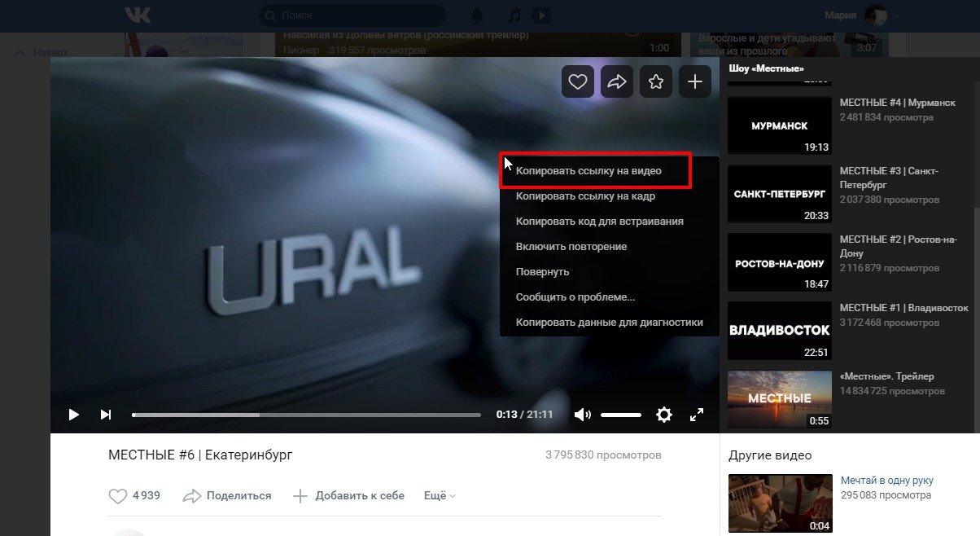The height and width of the screenshot is (536, 980).
Task: Open thumbnail "ВЛАДИВОСТОК" 22:51
Action: tap(780, 331)
